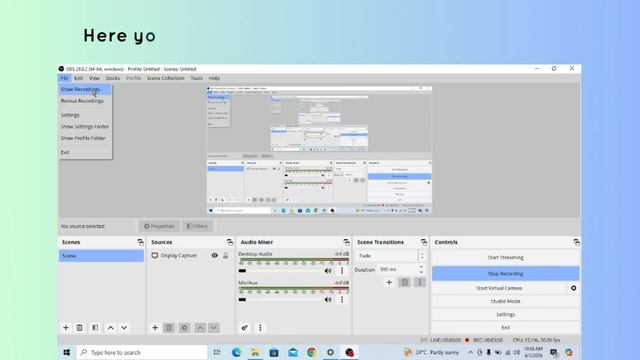Open advanced audio properties gear icon
The height and width of the screenshot is (360, 640).
(x=244, y=328)
